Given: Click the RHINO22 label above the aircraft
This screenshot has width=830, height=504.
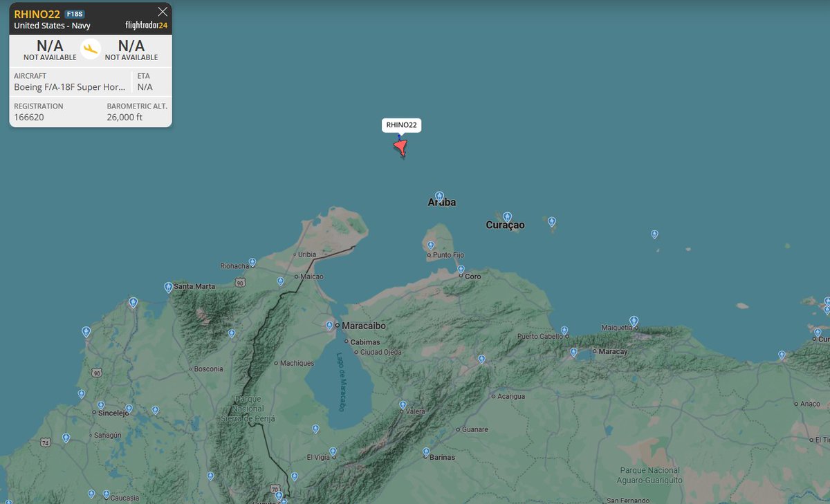Looking at the screenshot, I should 403,125.
